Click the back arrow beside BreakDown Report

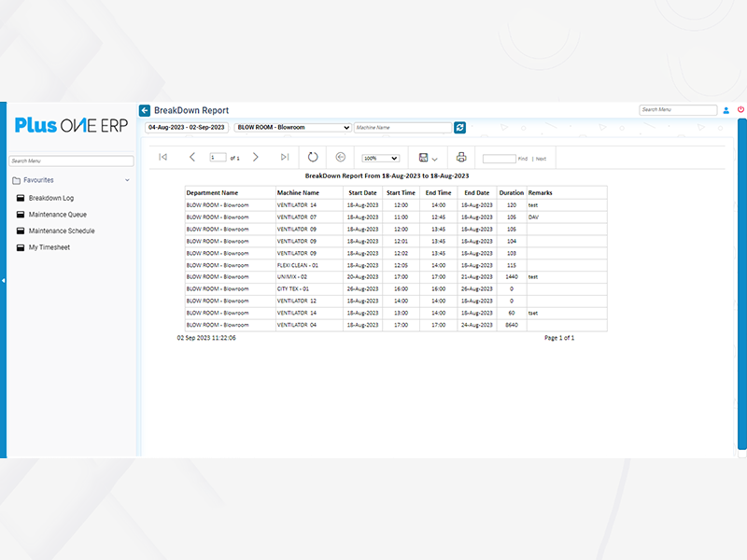coord(145,110)
